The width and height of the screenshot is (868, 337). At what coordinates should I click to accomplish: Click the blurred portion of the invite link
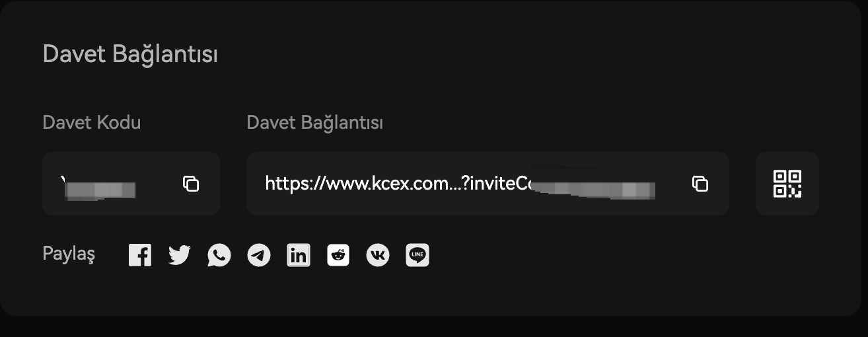click(595, 185)
